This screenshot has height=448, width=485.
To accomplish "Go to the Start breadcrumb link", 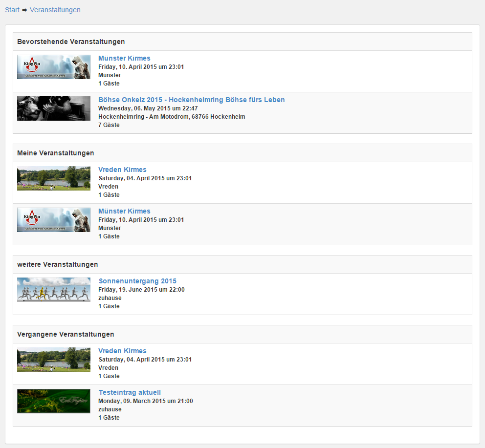I will pyautogui.click(x=12, y=10).
